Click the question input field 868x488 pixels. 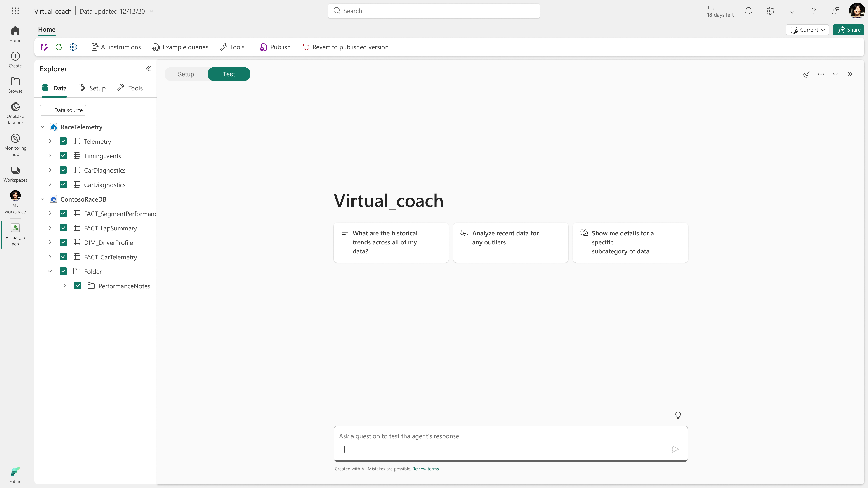pos(502,436)
